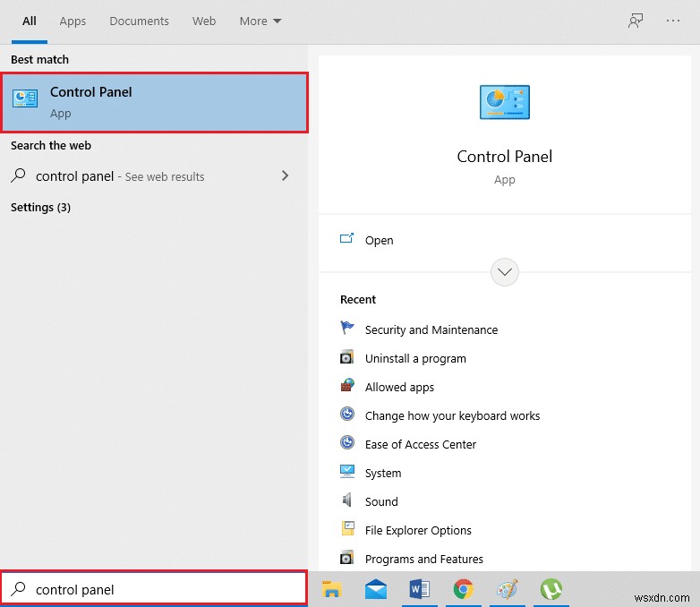Click the Control Panel icon in best match
The height and width of the screenshot is (607, 700).
click(25, 98)
